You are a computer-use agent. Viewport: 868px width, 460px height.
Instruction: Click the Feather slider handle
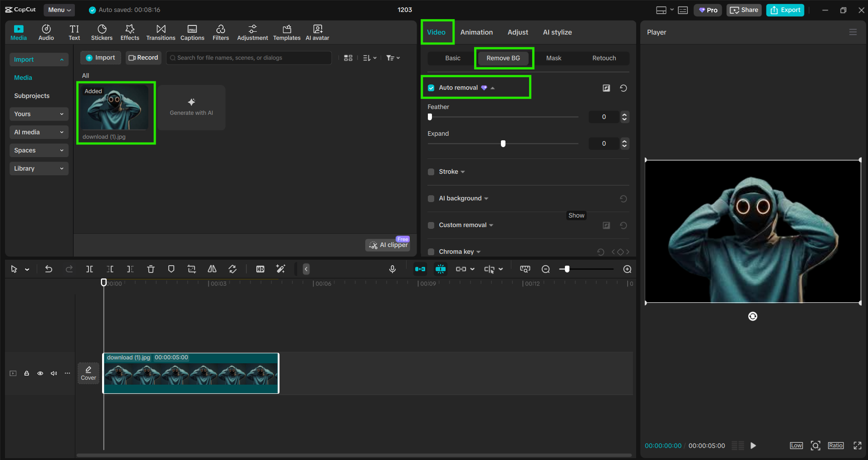tap(430, 117)
